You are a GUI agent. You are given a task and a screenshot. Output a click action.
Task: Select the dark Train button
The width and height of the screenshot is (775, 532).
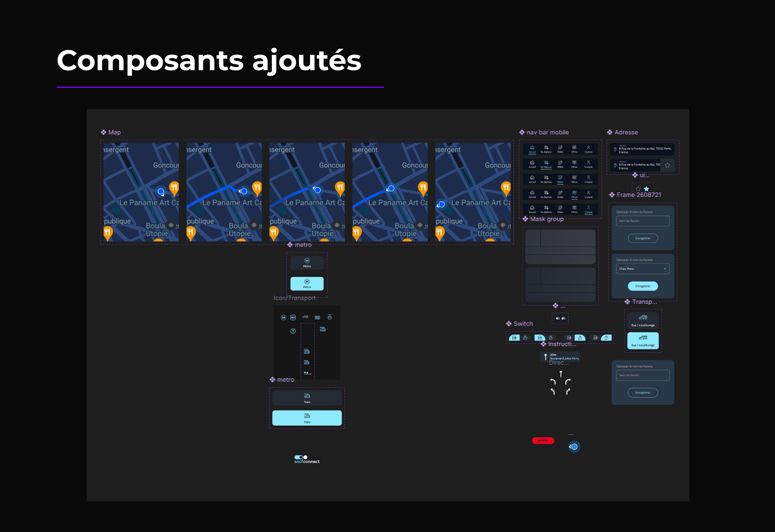pos(307,398)
